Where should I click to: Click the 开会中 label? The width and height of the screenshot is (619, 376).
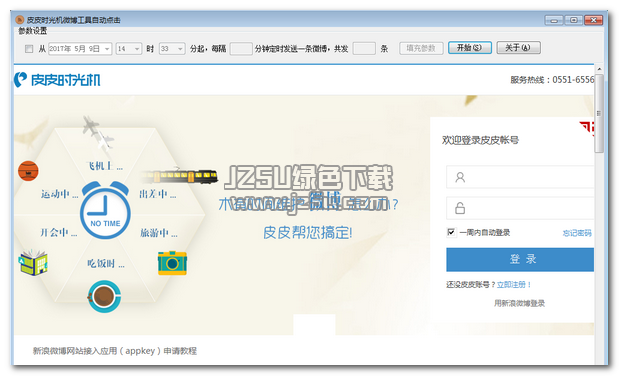tap(58, 233)
